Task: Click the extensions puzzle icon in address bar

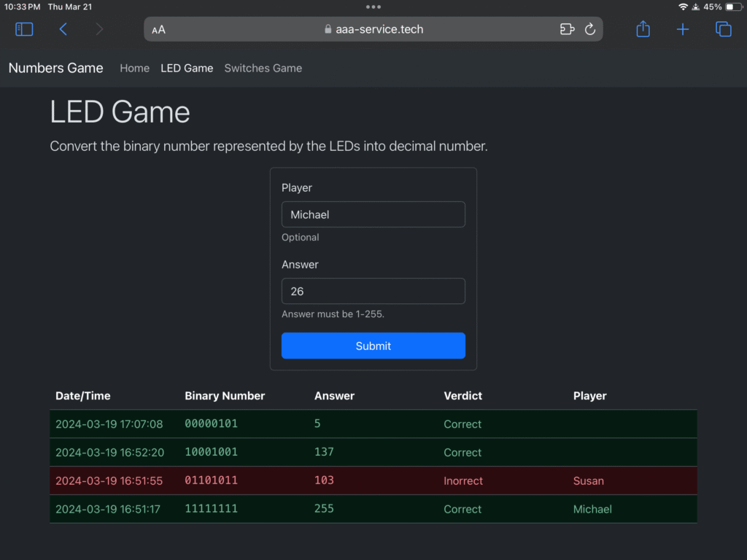Action: point(567,29)
